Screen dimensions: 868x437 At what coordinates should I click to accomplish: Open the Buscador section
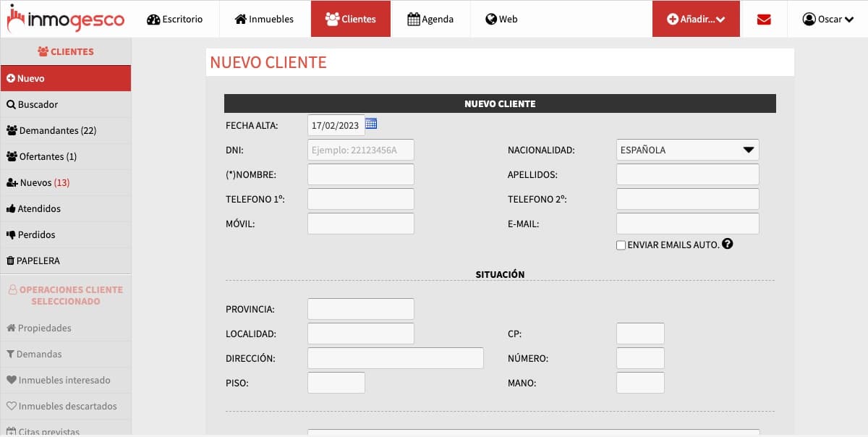point(33,104)
